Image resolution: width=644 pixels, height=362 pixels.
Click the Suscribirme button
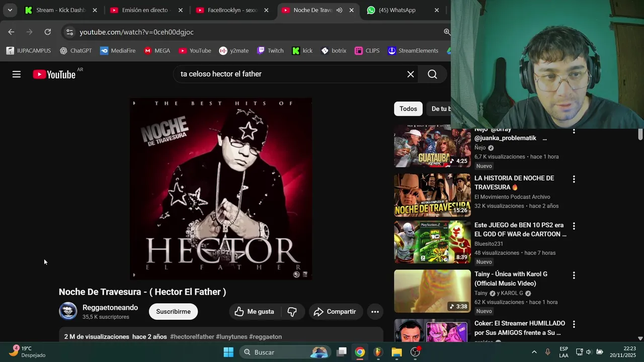point(173,311)
